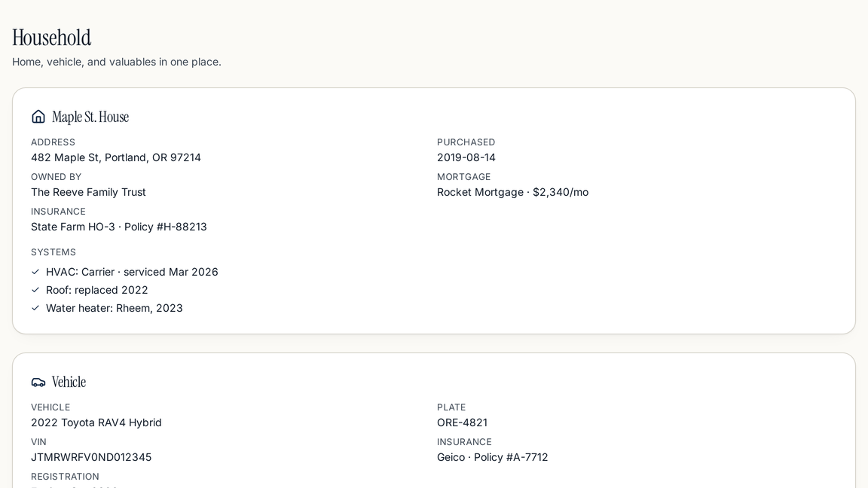The height and width of the screenshot is (488, 868).
Task: Click the HVAC: Carrier serviced Mar 2026 item
Action: 132,272
